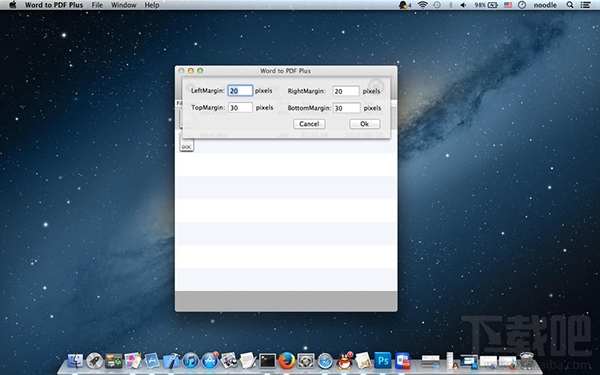This screenshot has width=600, height=375.
Task: Open the Window menu
Action: pos(124,5)
